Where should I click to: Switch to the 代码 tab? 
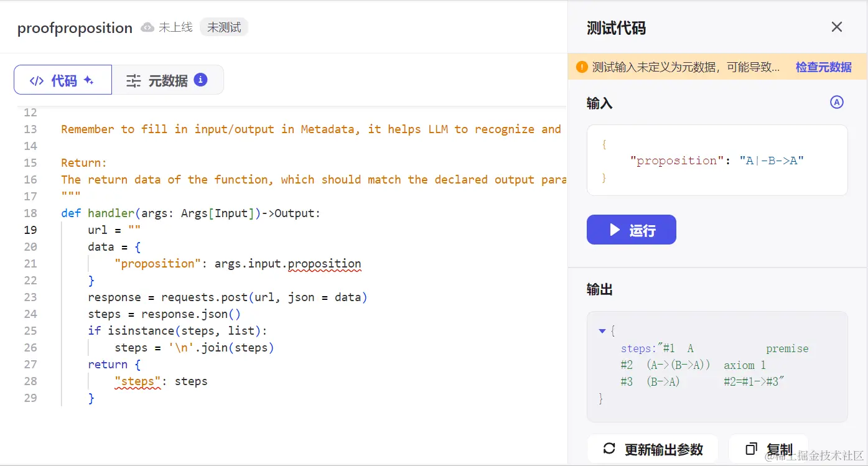pos(63,80)
